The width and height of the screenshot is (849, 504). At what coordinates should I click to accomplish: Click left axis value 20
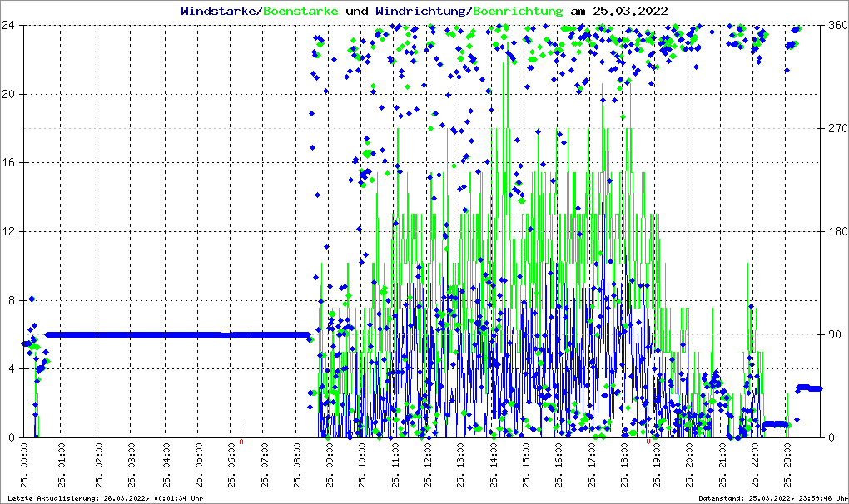[x=8, y=94]
